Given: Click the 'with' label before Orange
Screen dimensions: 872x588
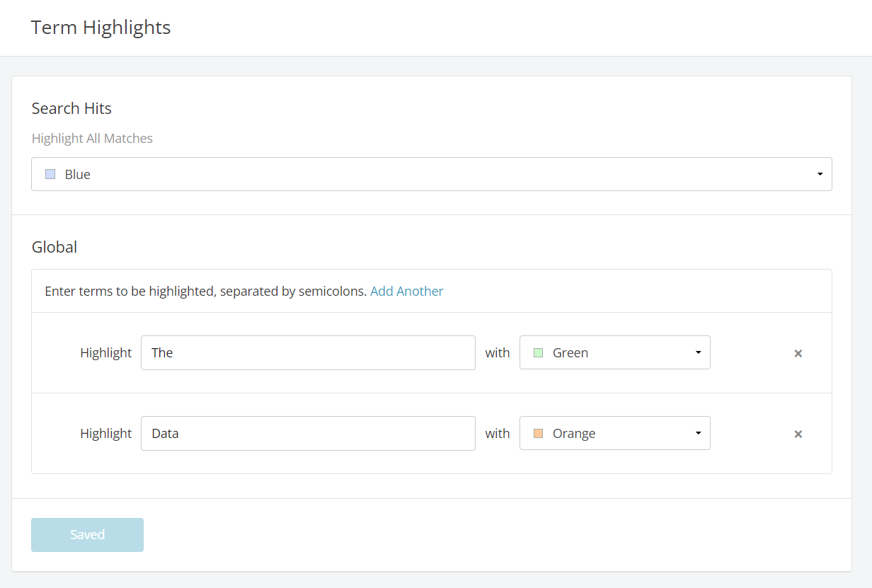Looking at the screenshot, I should (x=498, y=433).
